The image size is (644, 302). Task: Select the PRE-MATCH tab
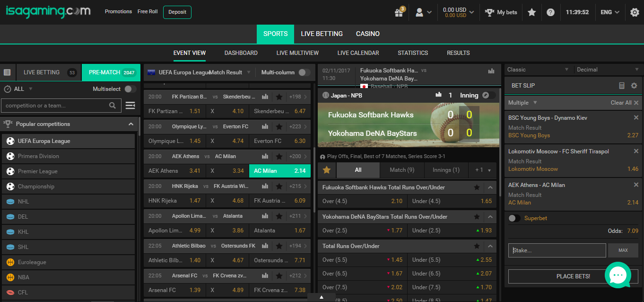pos(111,72)
